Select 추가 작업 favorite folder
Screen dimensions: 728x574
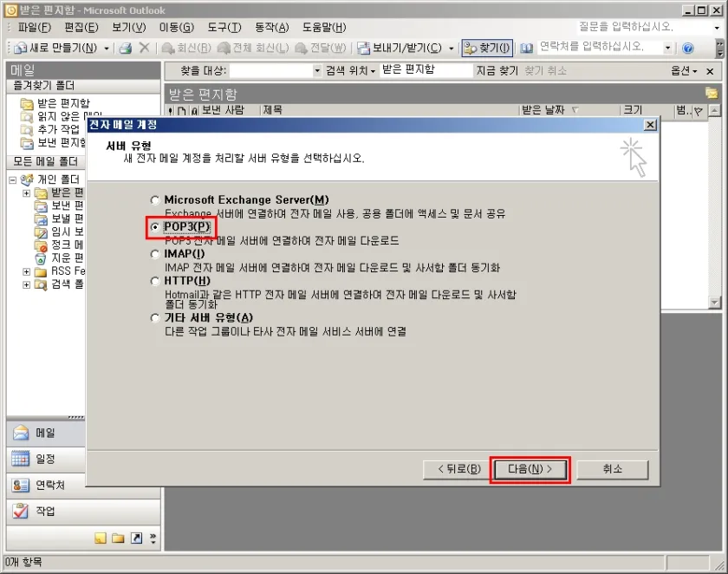point(50,129)
